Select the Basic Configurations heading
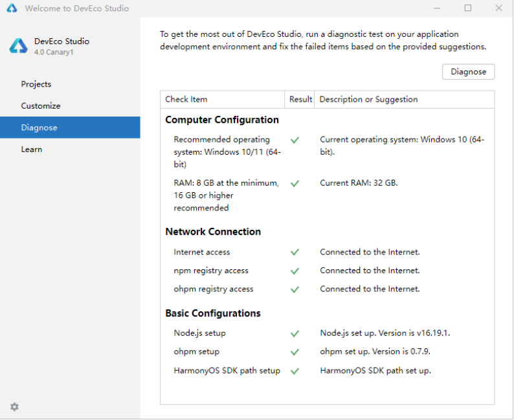Screen dimensions: 514x420 (213, 313)
